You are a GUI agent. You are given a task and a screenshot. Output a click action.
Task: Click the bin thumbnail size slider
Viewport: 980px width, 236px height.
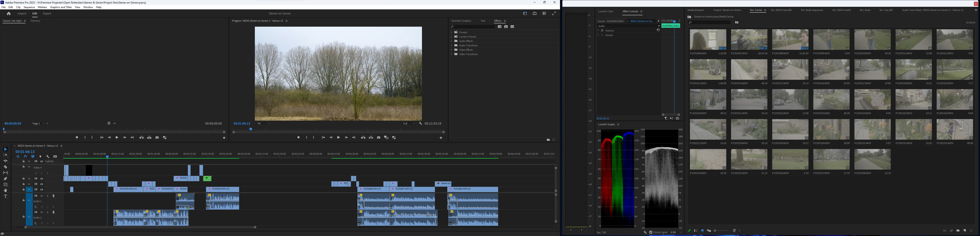pos(722,231)
